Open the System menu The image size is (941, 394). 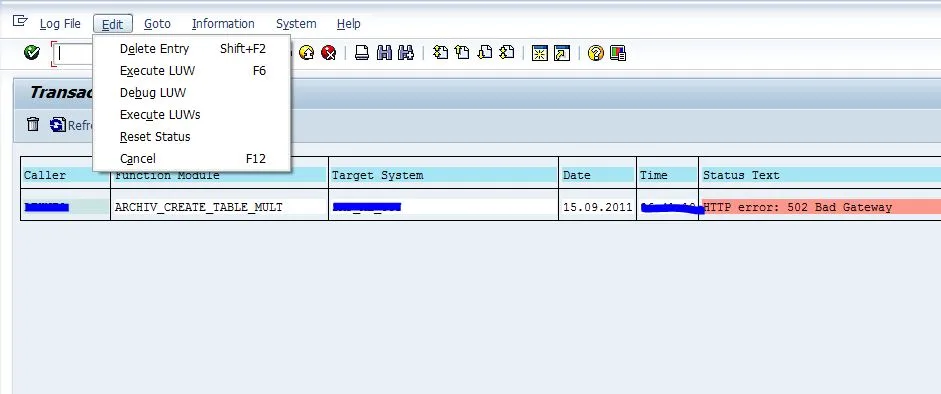click(x=296, y=24)
